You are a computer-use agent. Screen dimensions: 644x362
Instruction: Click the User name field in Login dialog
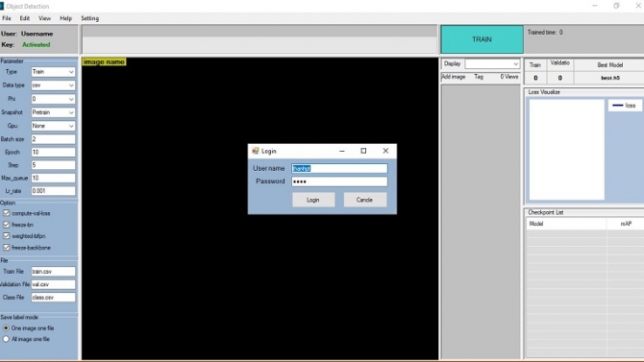coord(339,168)
